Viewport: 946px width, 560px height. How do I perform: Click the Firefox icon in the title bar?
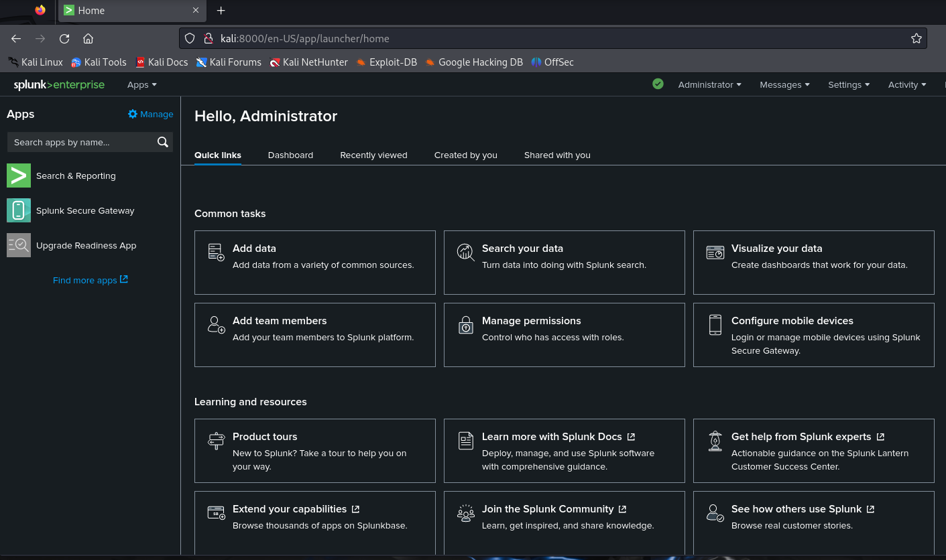tap(40, 10)
